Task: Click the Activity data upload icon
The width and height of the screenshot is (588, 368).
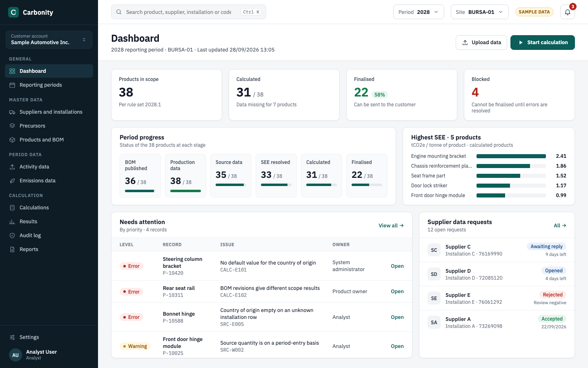Action: click(x=12, y=167)
